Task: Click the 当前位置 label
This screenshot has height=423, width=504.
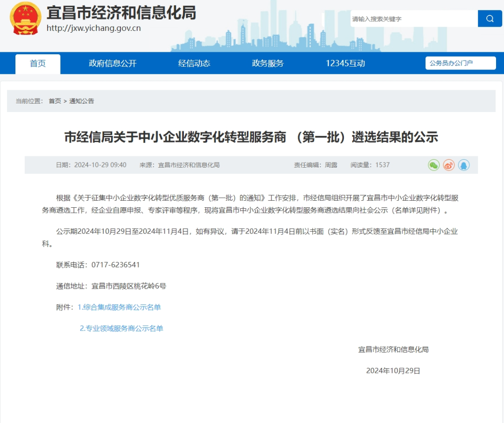Action: [x=29, y=101]
